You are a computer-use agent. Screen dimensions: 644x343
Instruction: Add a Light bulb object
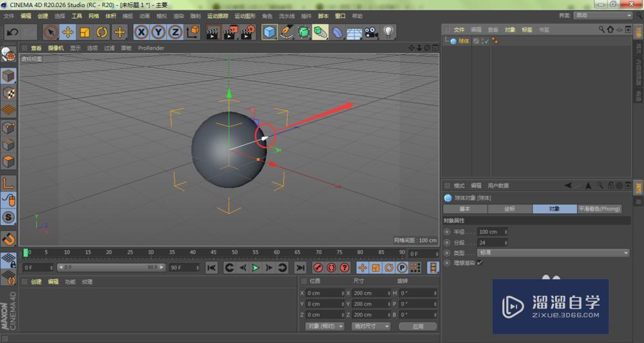pos(388,32)
